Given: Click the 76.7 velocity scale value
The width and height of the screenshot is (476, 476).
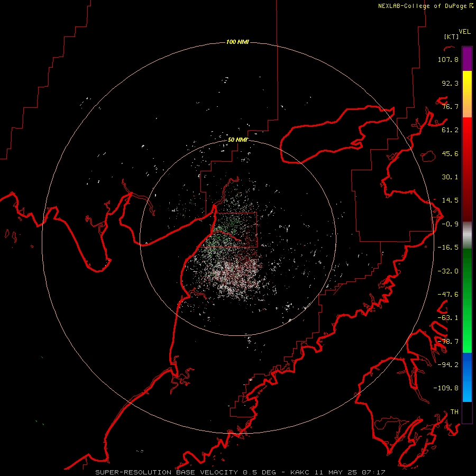Looking at the screenshot, I should (x=450, y=106).
